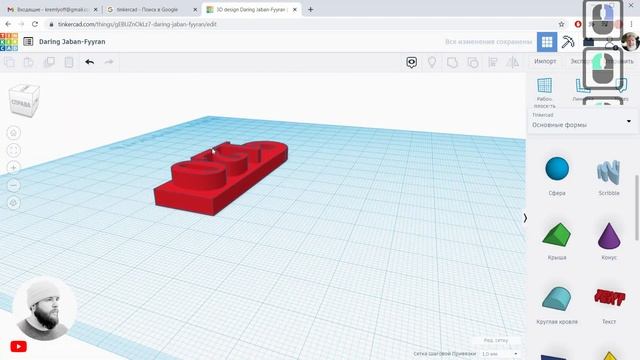Click the Paste toolbar icon
The height and width of the screenshot is (360, 640).
coord(29,62)
